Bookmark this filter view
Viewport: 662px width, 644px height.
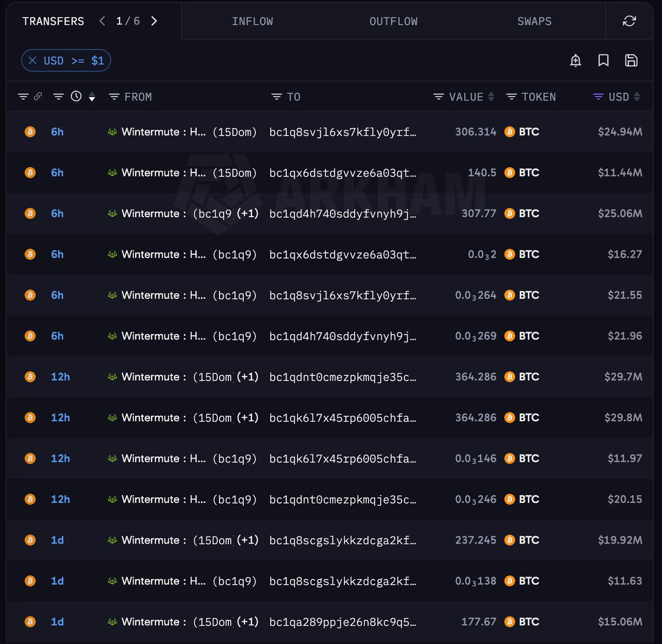[604, 60]
